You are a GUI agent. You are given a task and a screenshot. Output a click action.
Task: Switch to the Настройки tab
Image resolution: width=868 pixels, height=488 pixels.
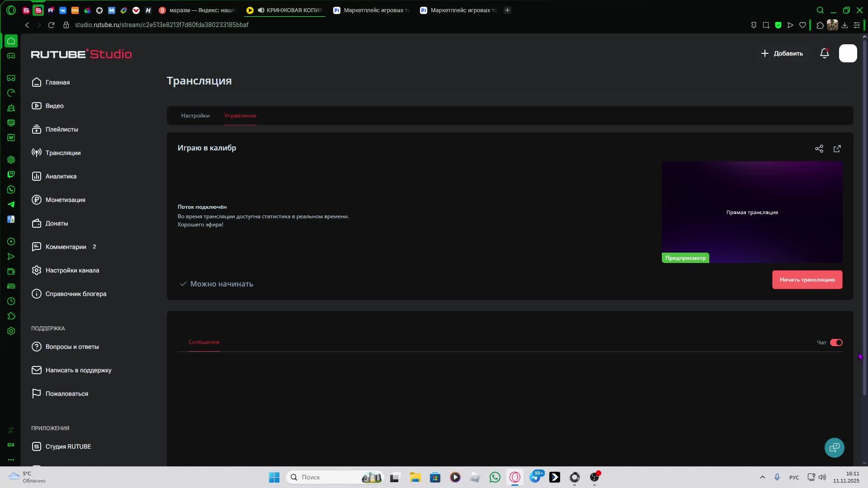195,116
